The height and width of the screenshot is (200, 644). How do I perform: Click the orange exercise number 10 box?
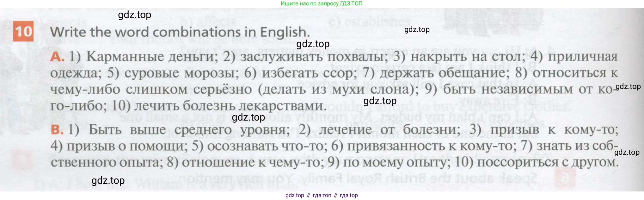pyautogui.click(x=23, y=31)
